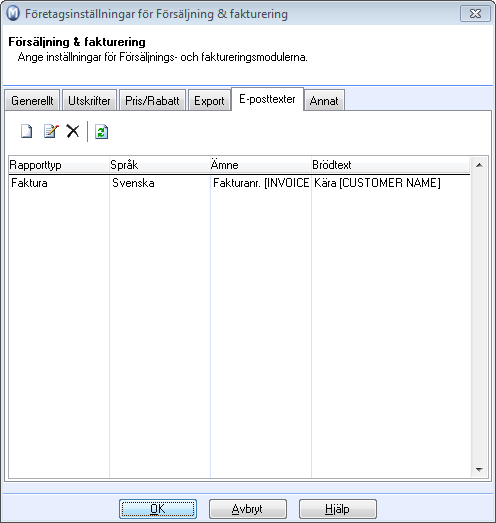Cancel with the Avbryt button
Viewport: 496px width, 523px height.
[x=247, y=509]
